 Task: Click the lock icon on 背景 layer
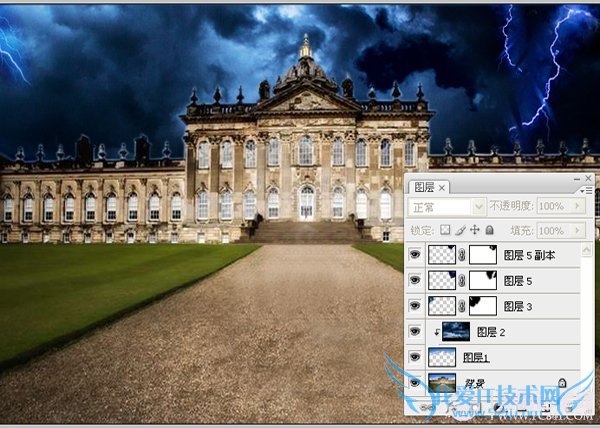(x=562, y=382)
